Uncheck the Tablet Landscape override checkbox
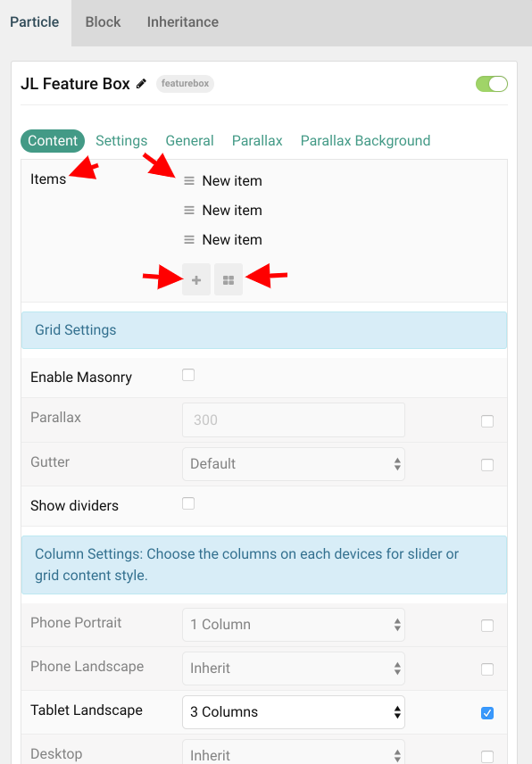 (x=487, y=713)
